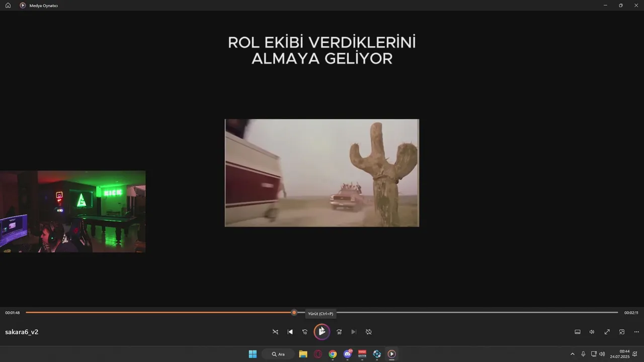Go to Media Player home
This screenshot has width=644, height=362.
[8, 5]
